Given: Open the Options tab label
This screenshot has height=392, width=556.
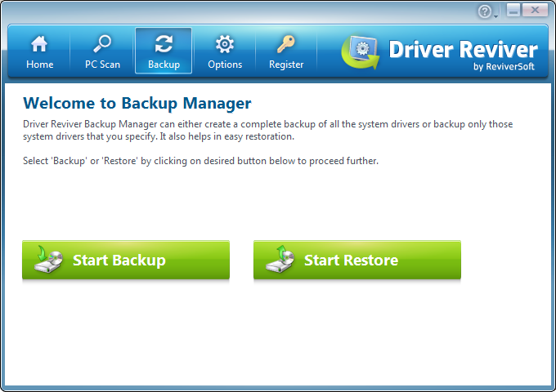Looking at the screenshot, I should pyautogui.click(x=225, y=65).
